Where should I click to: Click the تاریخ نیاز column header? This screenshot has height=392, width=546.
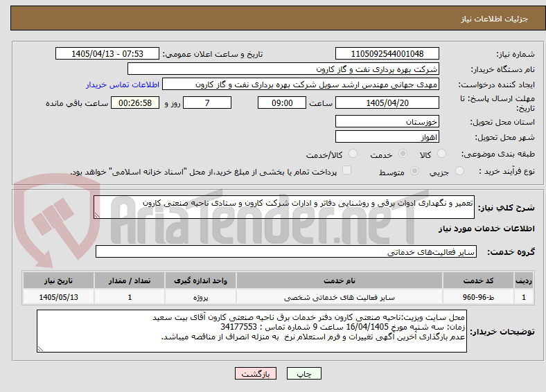pos(58,280)
